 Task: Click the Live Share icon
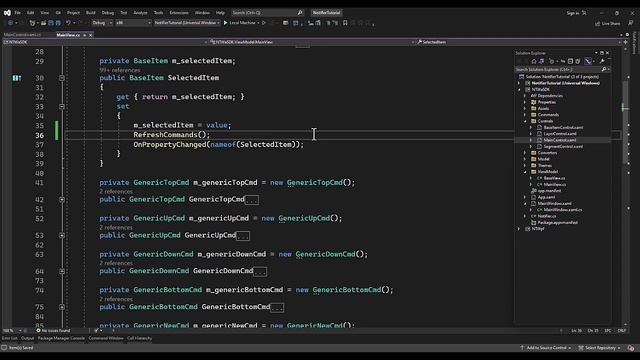(598, 24)
